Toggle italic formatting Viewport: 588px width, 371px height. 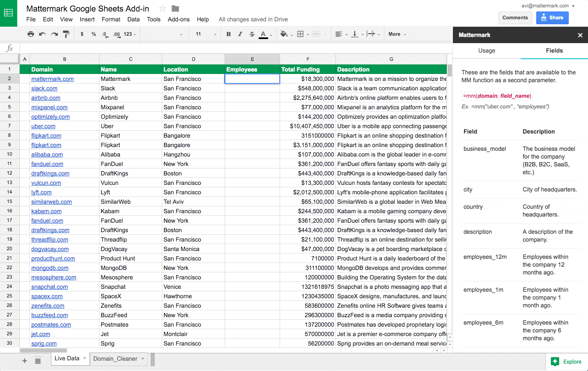tap(240, 35)
